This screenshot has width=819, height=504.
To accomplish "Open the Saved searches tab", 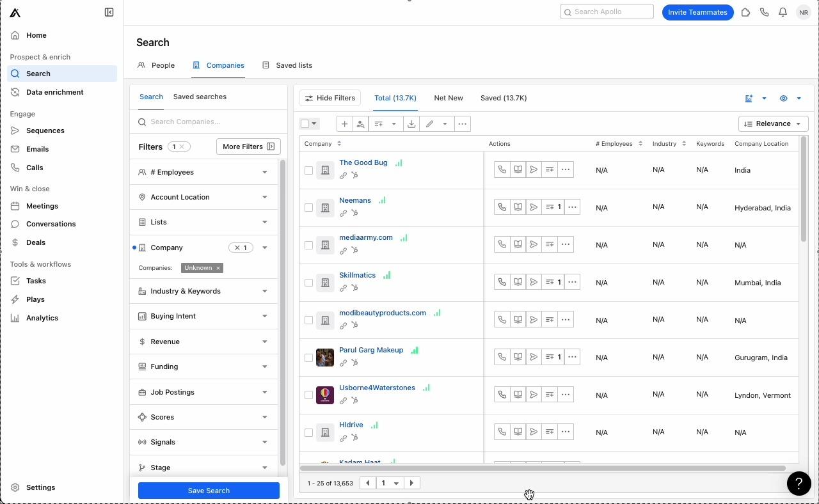I will (200, 97).
